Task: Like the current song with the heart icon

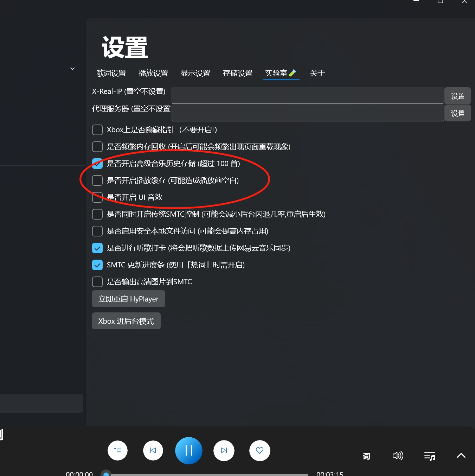Action: click(259, 451)
